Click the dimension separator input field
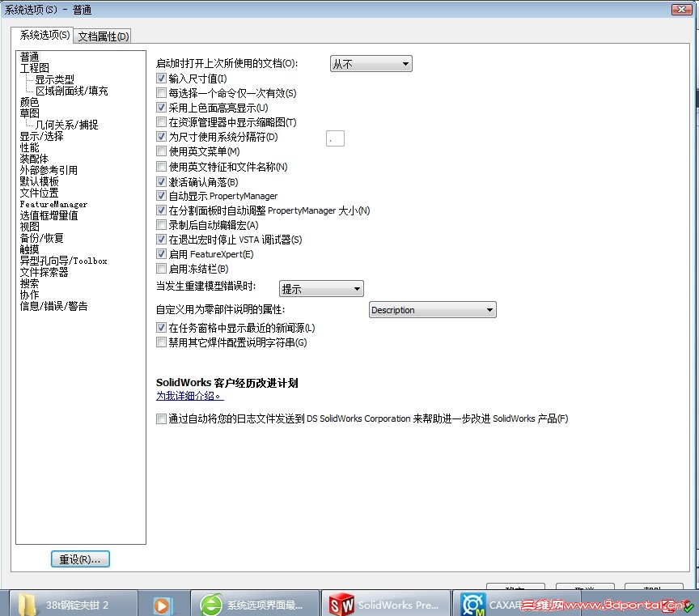This screenshot has height=616, width=699. 335,138
